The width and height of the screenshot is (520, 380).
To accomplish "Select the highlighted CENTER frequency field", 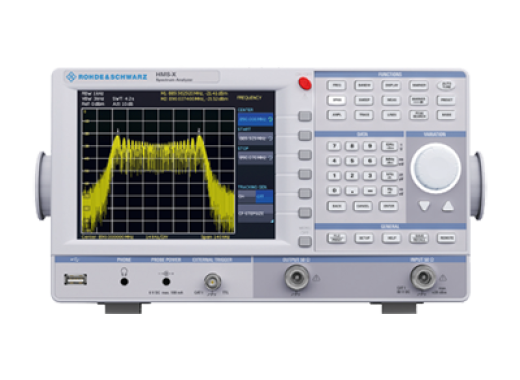I will (255, 119).
